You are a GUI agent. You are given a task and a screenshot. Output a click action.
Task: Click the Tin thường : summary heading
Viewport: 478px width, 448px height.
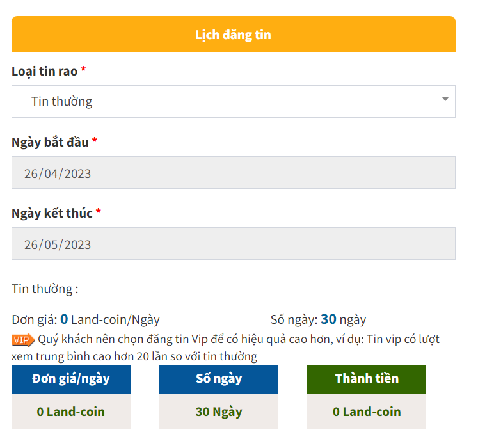click(45, 289)
